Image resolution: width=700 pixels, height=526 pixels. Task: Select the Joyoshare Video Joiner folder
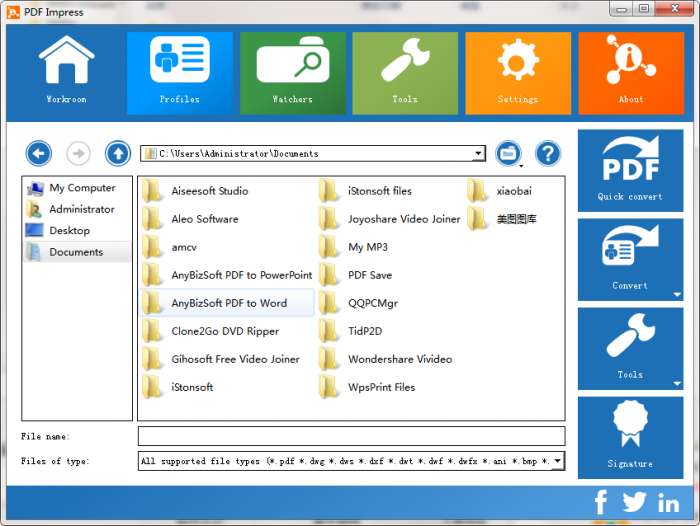point(390,219)
